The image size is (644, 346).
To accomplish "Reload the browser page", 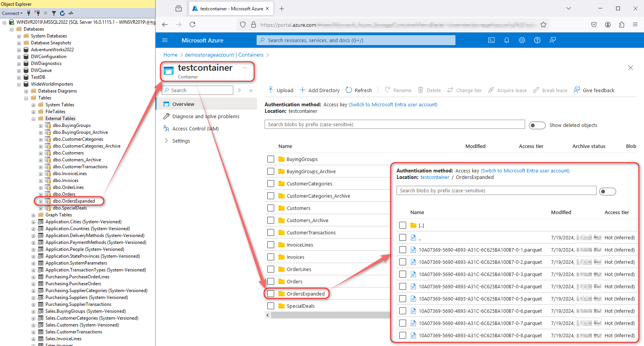I will (192, 24).
